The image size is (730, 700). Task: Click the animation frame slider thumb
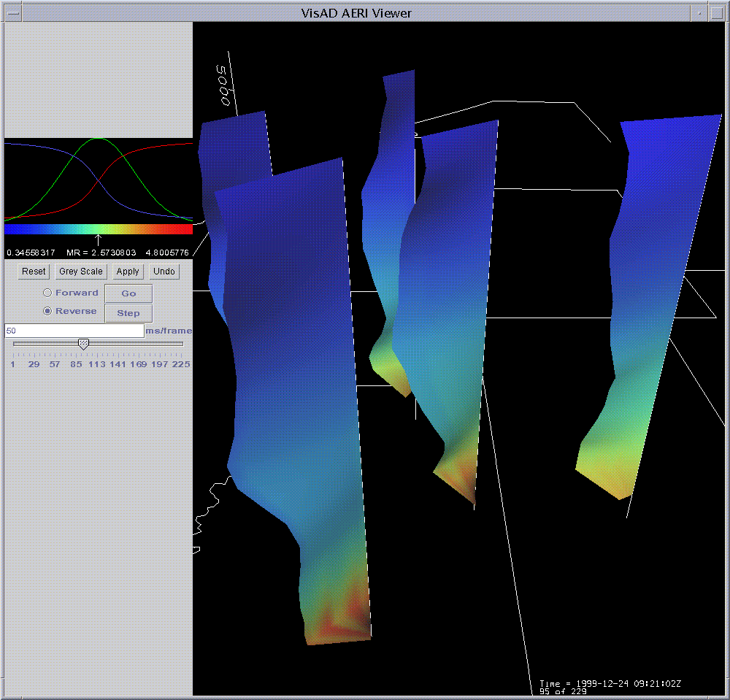point(84,343)
